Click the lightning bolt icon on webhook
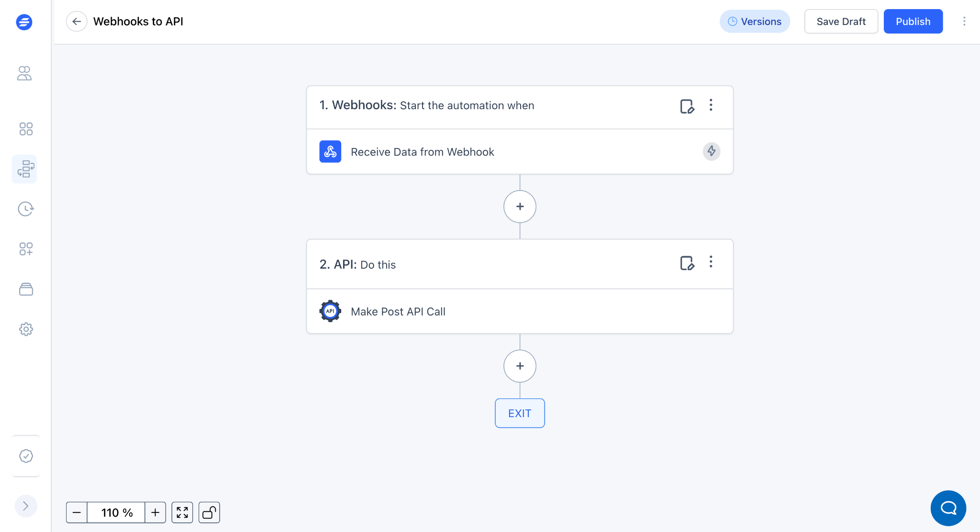The image size is (980, 532). pyautogui.click(x=711, y=151)
